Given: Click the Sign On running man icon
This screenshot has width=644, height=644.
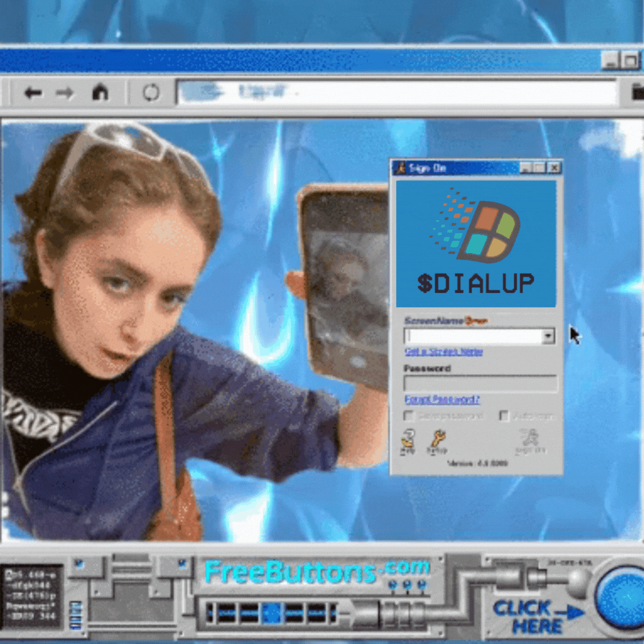Looking at the screenshot, I should coord(530,440).
